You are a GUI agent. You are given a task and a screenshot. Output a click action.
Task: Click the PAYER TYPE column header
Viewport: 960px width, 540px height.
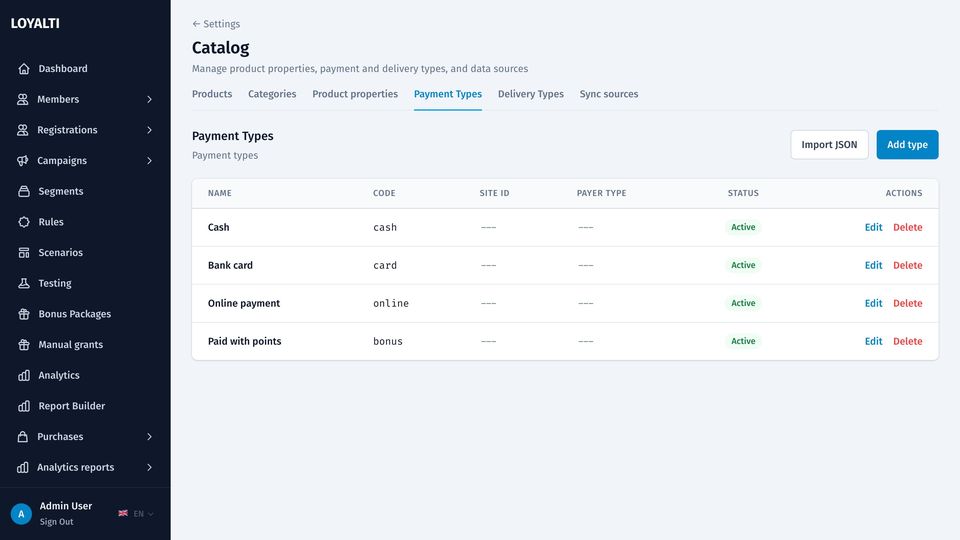pos(601,193)
